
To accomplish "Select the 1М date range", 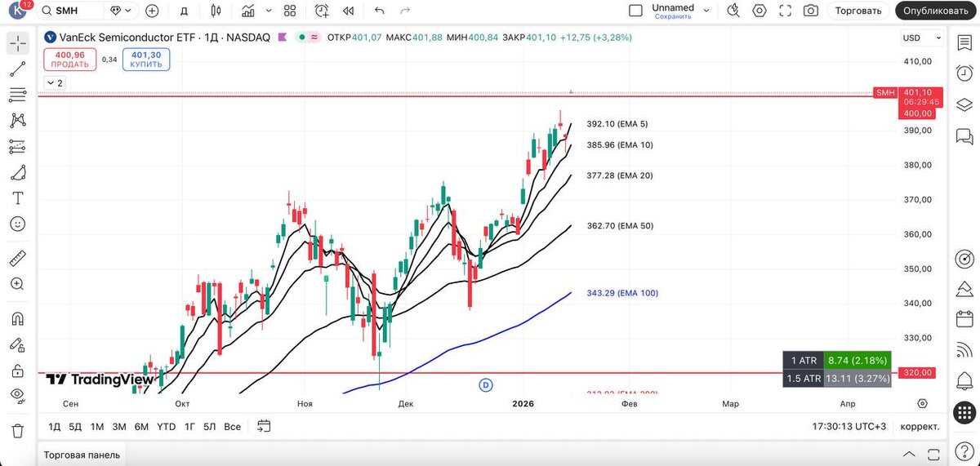I will pyautogui.click(x=97, y=426).
